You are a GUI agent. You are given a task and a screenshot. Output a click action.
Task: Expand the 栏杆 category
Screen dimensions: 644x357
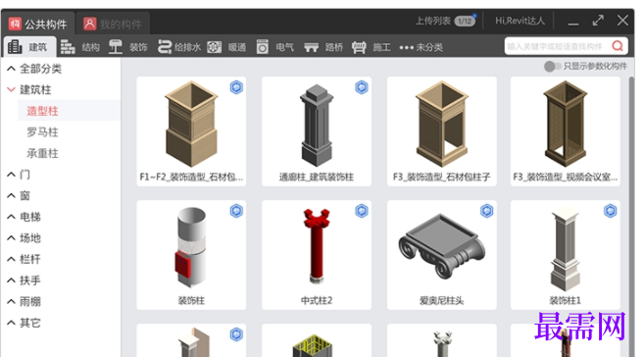pyautogui.click(x=11, y=259)
